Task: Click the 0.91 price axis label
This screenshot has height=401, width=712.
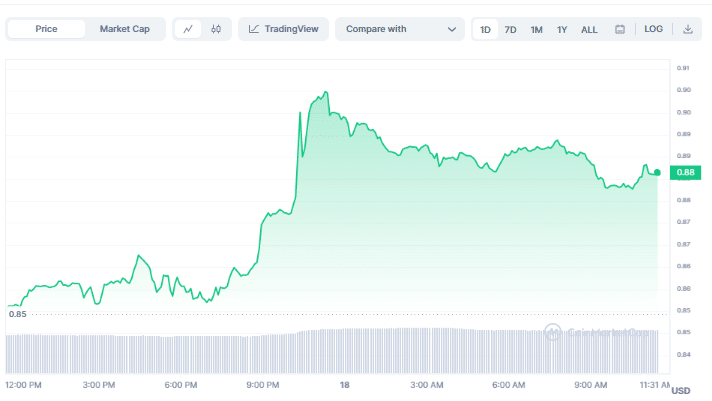Action: pyautogui.click(x=683, y=68)
